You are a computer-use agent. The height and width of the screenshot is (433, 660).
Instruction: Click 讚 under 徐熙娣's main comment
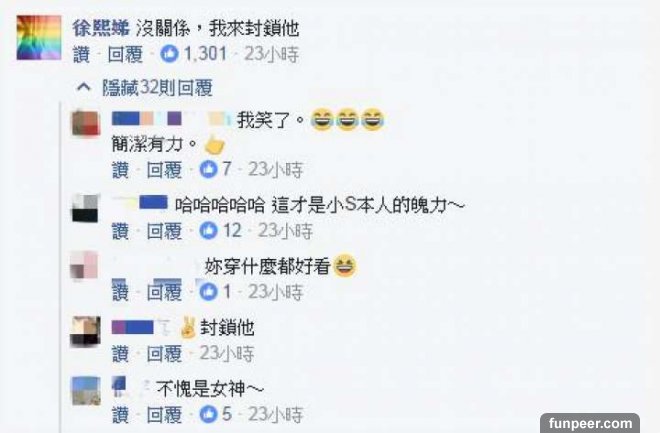pos(82,55)
